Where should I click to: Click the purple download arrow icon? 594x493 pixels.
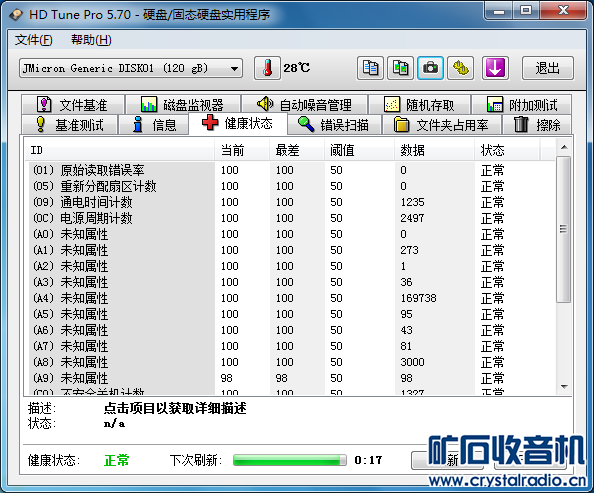[x=495, y=68]
